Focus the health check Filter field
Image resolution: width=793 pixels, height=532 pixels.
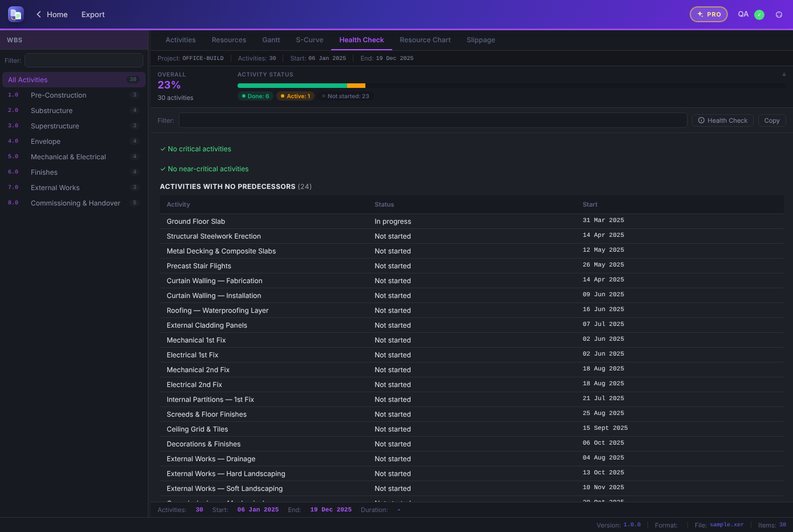(433, 120)
